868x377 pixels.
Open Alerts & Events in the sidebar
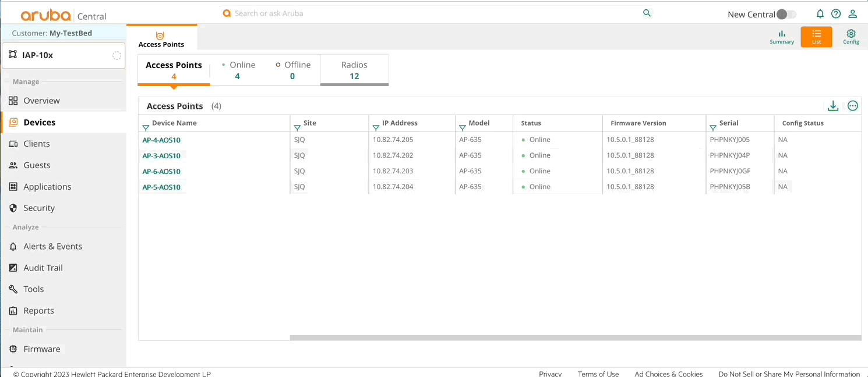click(63, 246)
